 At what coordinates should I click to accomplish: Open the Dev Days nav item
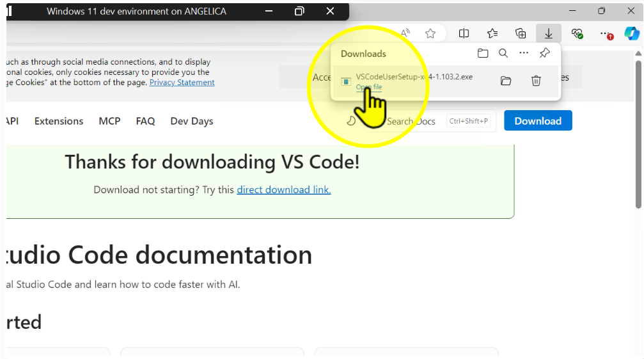point(192,121)
